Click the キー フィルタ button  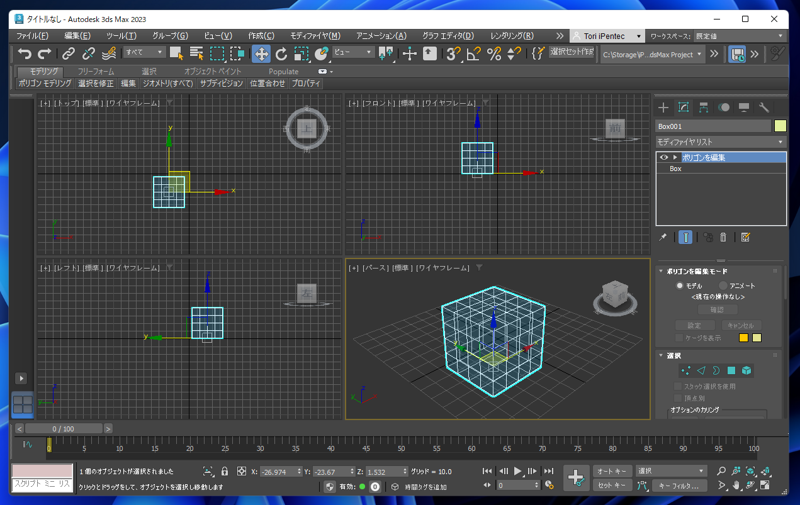click(678, 486)
